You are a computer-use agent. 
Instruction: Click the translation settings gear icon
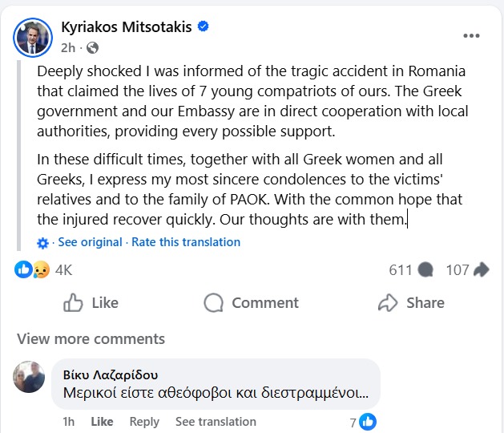coord(43,243)
